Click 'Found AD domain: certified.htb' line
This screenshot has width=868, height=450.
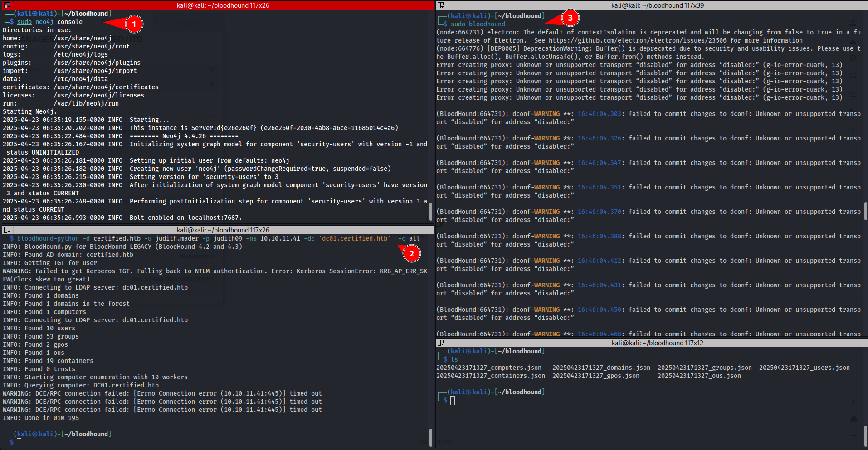point(68,255)
